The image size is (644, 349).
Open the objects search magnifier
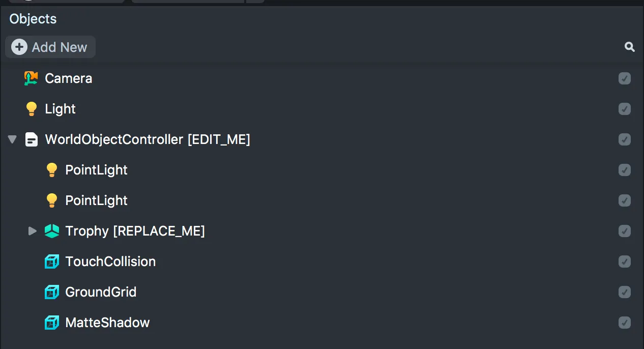630,47
